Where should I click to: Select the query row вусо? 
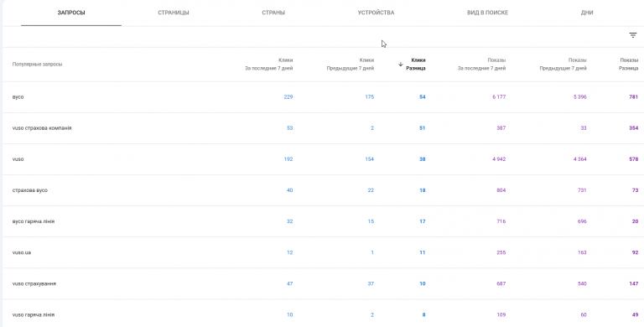tap(322, 97)
